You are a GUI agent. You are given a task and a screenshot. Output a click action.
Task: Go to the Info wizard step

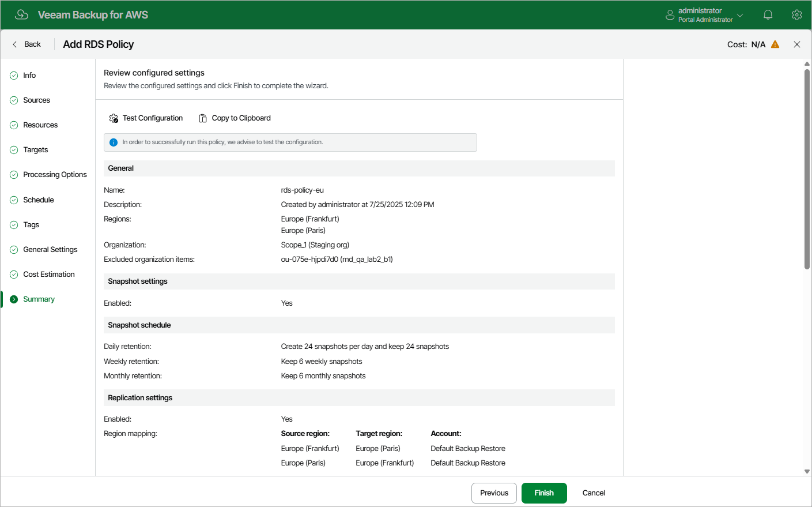[29, 76]
